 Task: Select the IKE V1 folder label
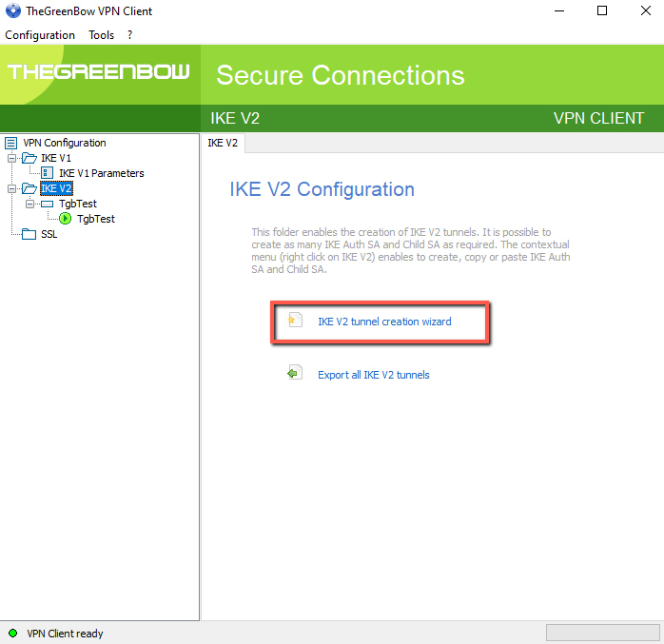(56, 158)
